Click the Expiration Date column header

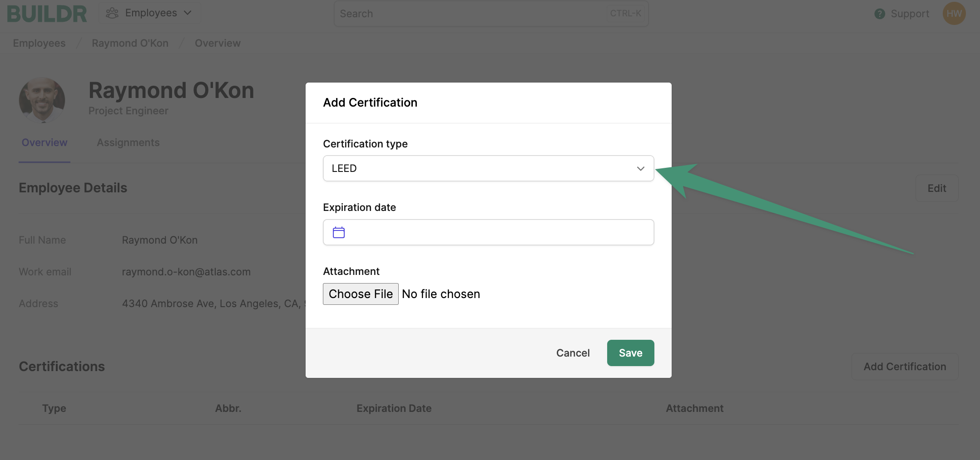394,408
